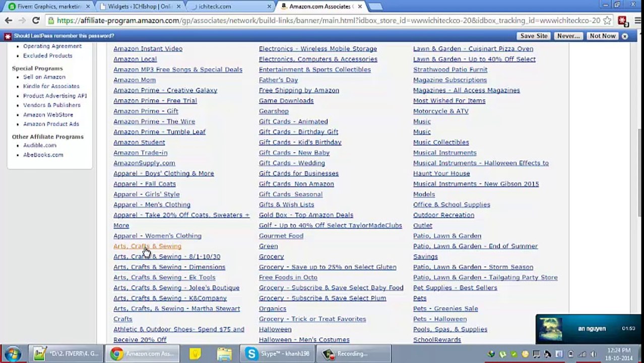Open Operating Agreement sidebar link
The width and height of the screenshot is (644, 363).
pyautogui.click(x=52, y=46)
